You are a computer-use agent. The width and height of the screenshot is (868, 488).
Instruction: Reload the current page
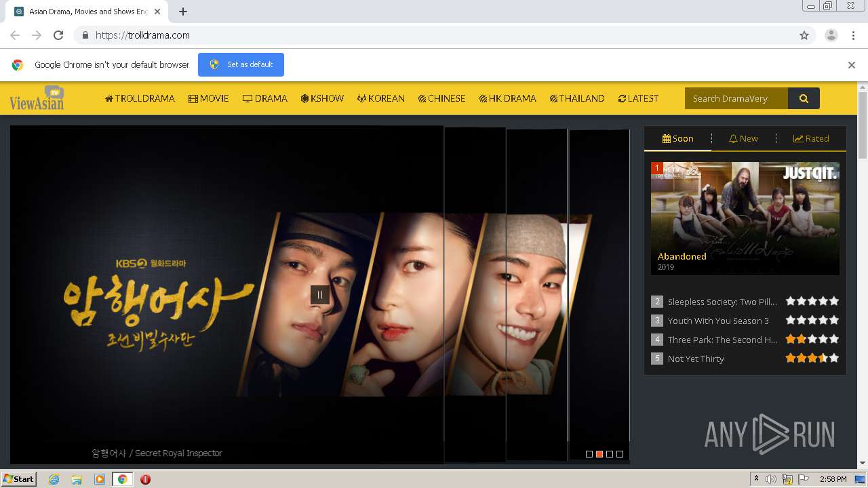(x=58, y=35)
